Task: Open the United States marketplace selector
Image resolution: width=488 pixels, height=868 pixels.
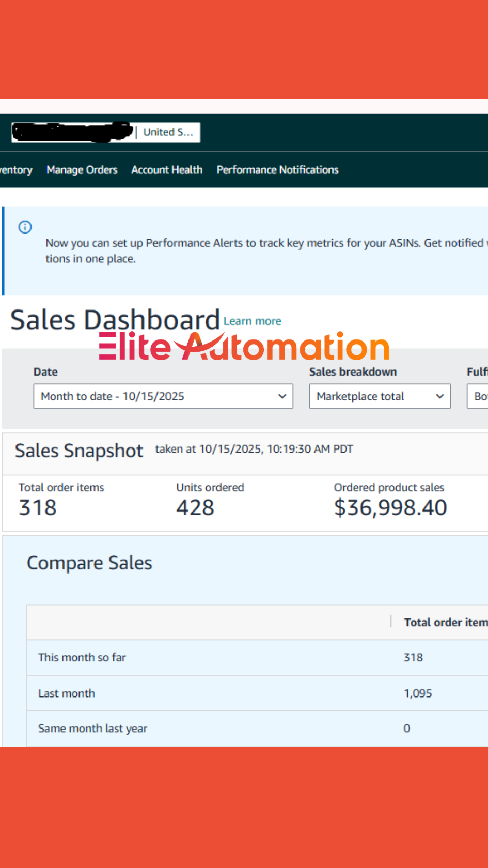Action: tap(167, 132)
